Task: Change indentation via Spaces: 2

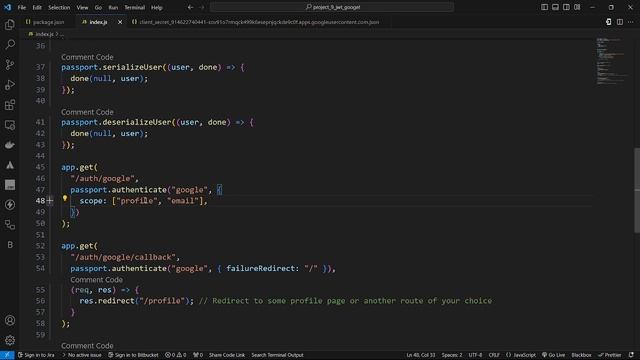Action: pos(452,355)
